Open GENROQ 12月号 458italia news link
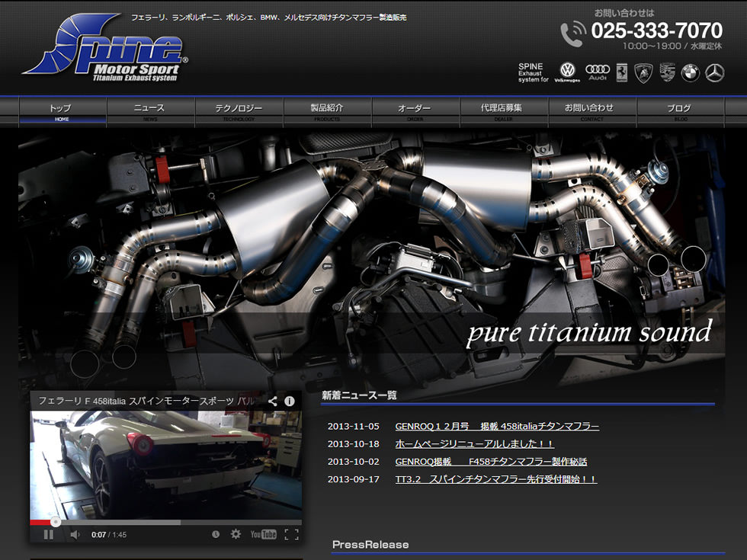 (497, 426)
